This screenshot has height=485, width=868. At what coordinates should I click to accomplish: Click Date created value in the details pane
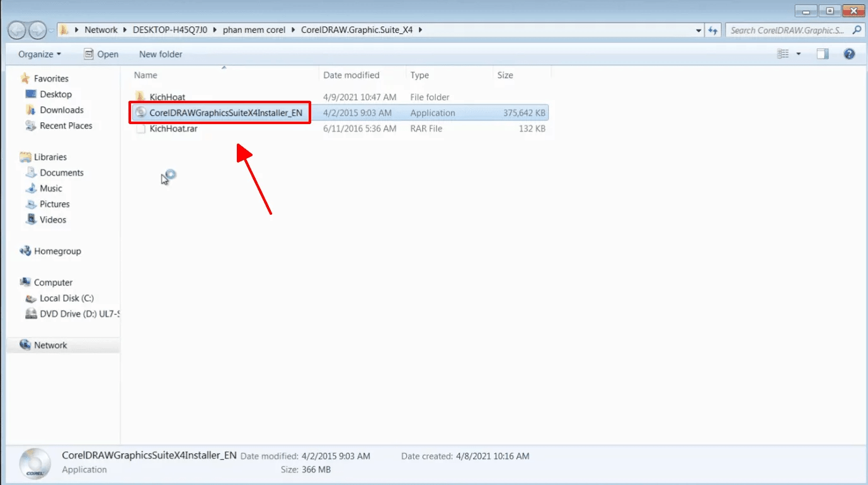point(493,455)
